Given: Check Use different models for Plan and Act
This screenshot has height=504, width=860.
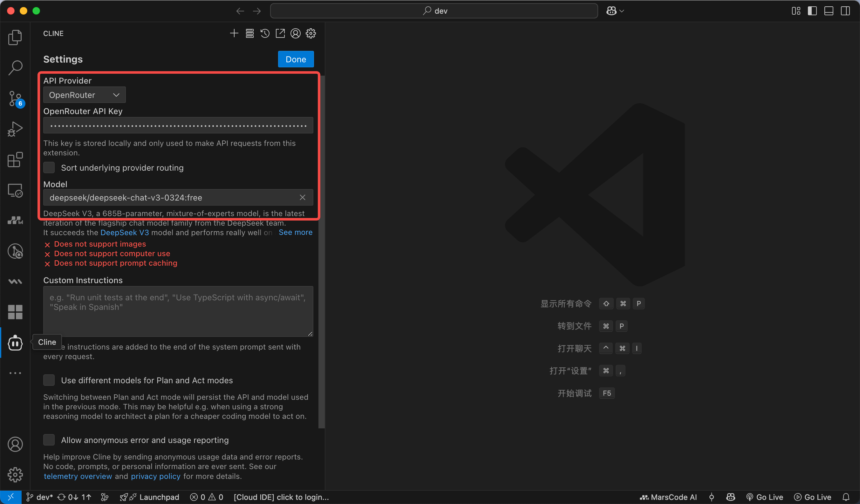Looking at the screenshot, I should pos(49,380).
